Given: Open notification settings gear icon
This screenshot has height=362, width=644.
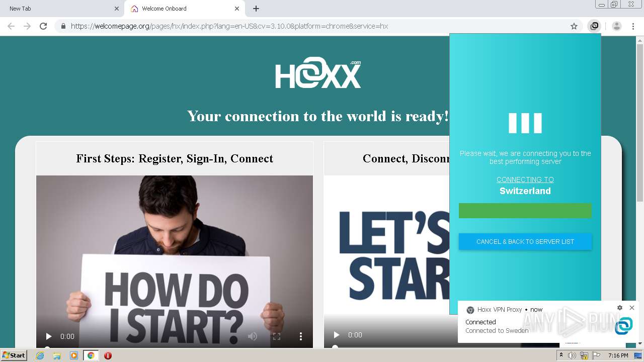Looking at the screenshot, I should point(620,308).
